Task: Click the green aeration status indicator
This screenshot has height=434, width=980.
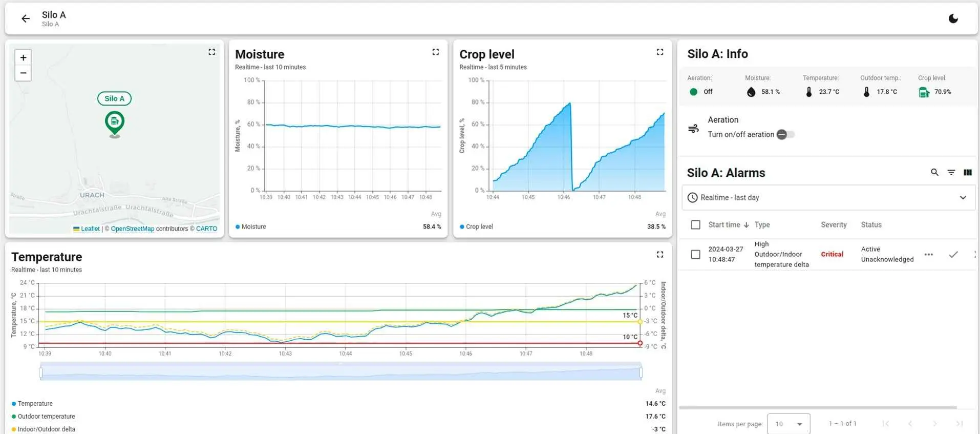Action: (x=693, y=92)
